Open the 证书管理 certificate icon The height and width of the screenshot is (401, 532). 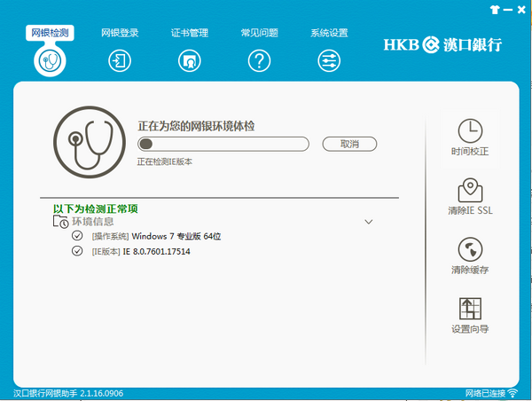pos(190,61)
